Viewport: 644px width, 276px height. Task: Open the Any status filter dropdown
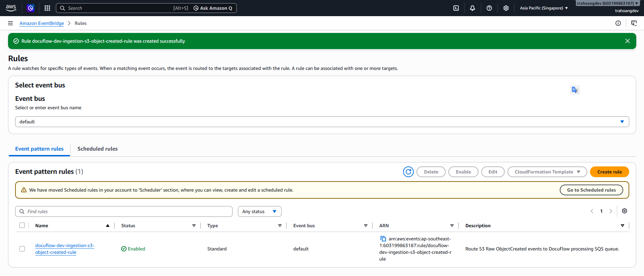260,211
